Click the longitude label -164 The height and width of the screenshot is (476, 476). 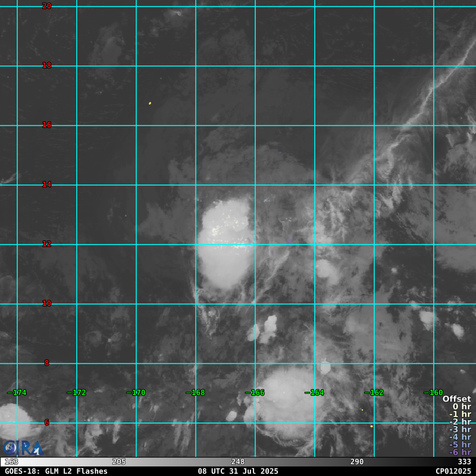coord(314,393)
